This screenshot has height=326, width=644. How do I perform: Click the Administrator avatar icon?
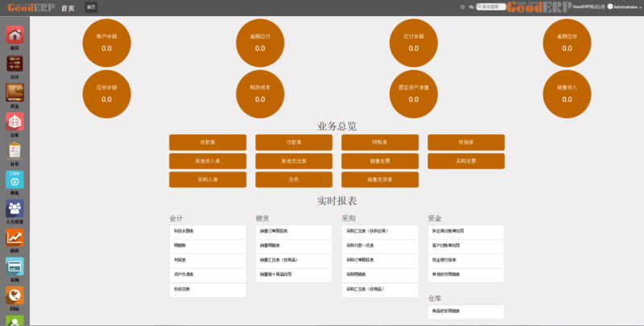[610, 6]
